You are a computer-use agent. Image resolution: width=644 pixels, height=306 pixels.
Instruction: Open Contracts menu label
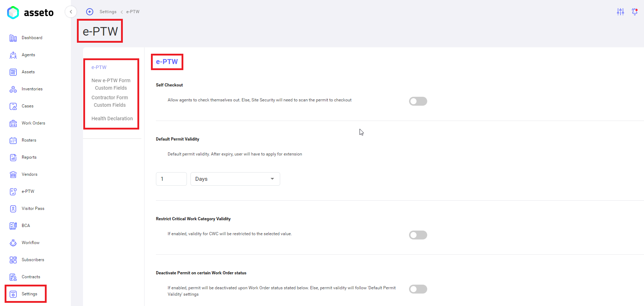tap(31, 277)
